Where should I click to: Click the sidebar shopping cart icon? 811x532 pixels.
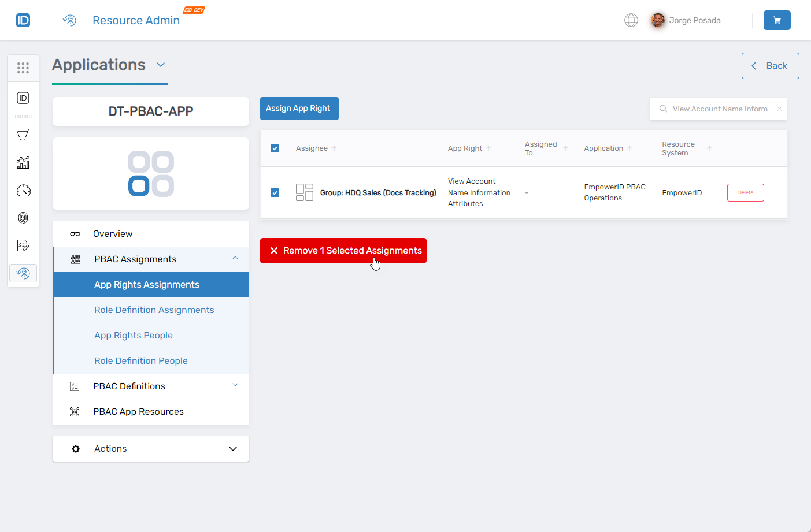(23, 135)
